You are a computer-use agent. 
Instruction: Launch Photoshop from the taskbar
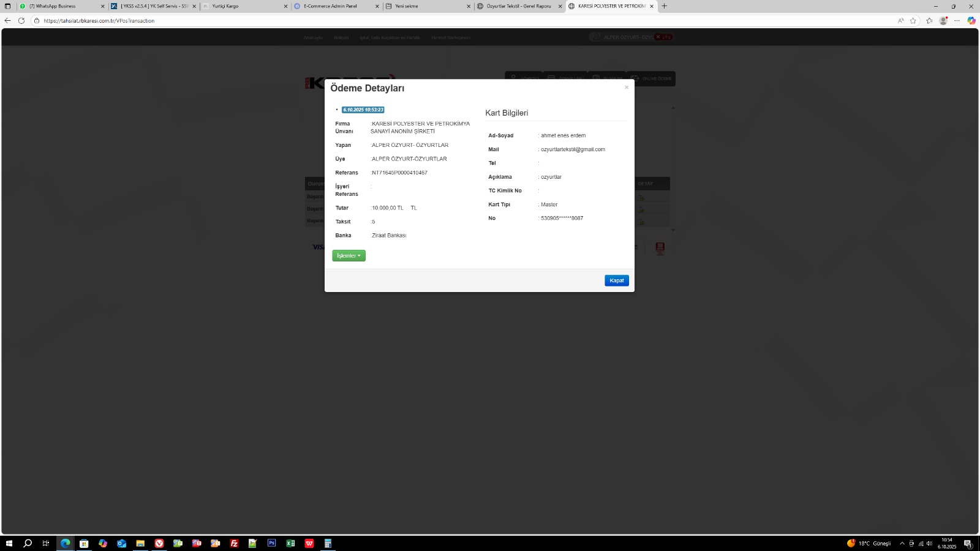tap(271, 543)
